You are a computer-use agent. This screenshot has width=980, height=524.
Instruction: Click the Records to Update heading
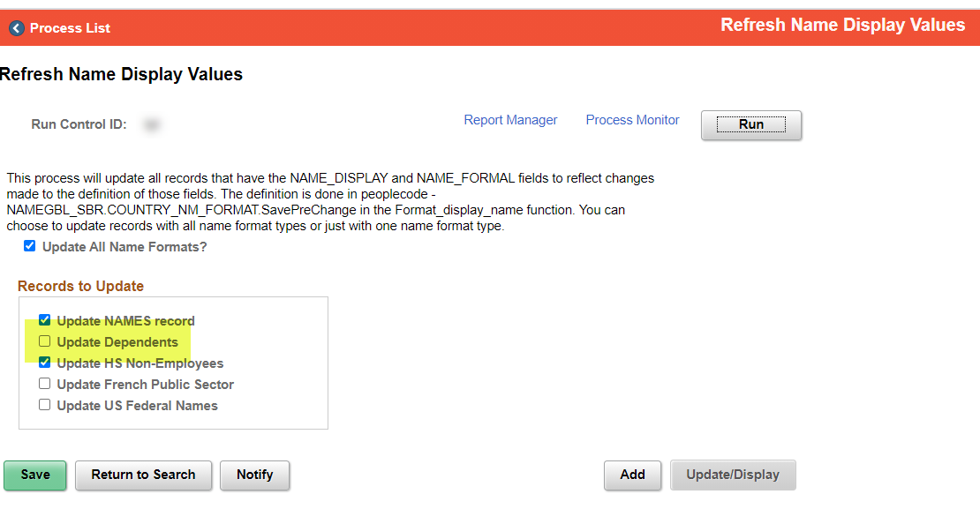80,286
